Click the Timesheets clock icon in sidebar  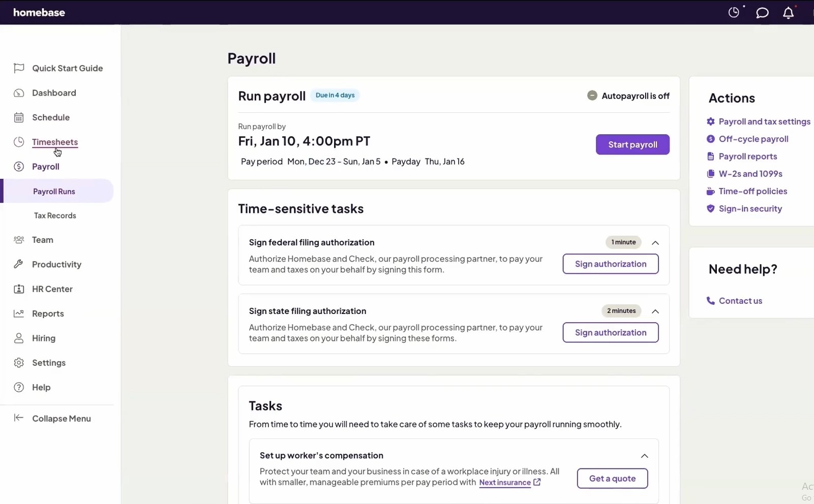click(18, 142)
